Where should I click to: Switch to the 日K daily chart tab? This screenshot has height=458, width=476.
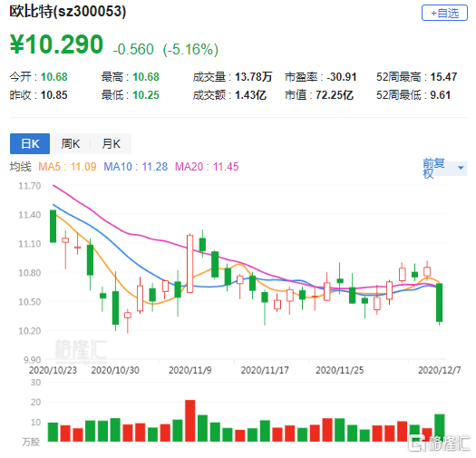(x=30, y=143)
